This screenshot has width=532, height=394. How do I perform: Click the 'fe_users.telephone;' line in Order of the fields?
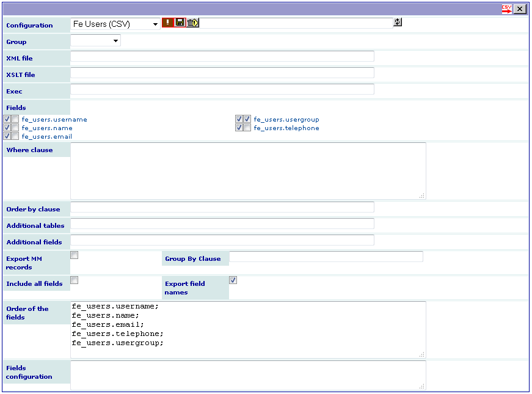coord(117,334)
